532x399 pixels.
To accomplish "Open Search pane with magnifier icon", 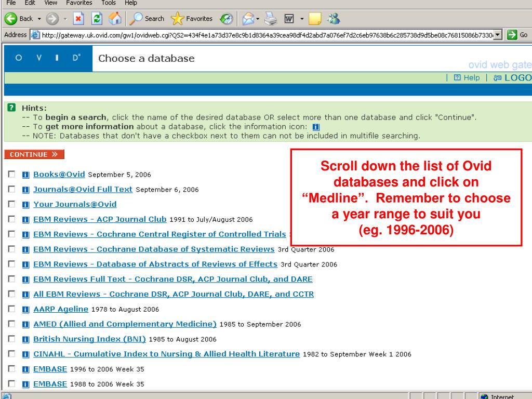I will click(136, 19).
